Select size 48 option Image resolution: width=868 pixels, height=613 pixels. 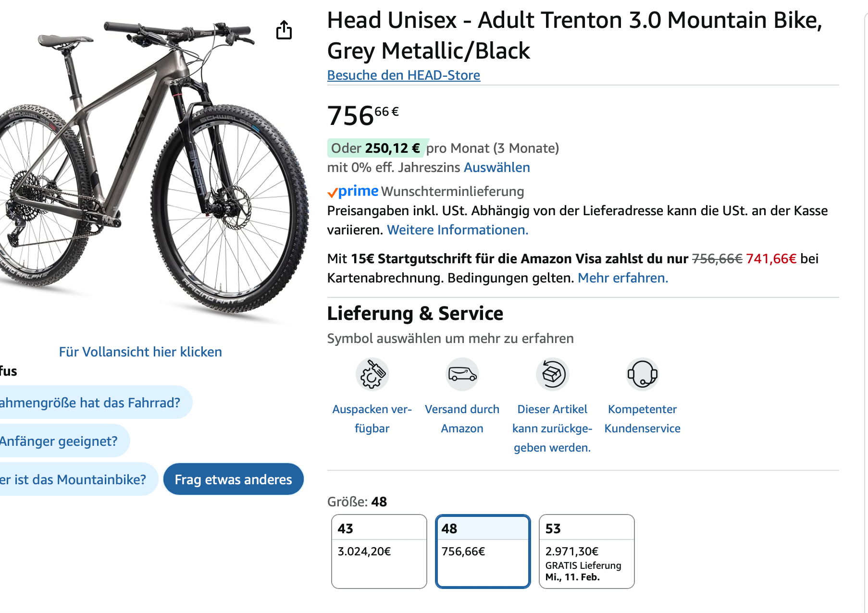(x=483, y=551)
